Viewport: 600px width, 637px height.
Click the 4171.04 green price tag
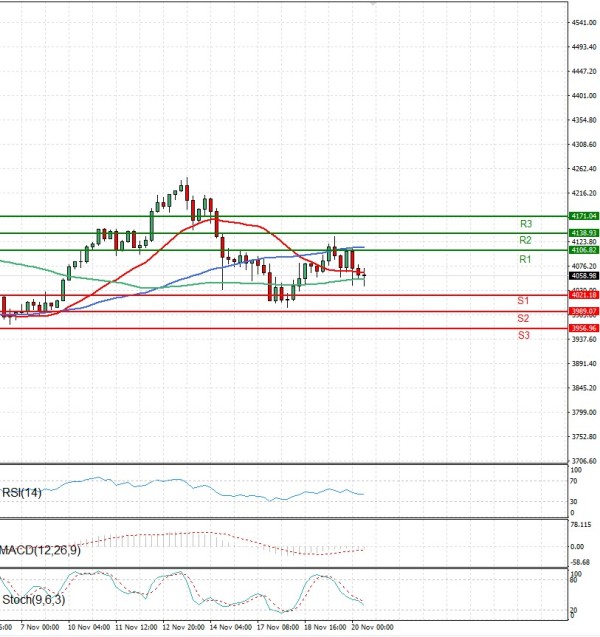click(x=583, y=216)
